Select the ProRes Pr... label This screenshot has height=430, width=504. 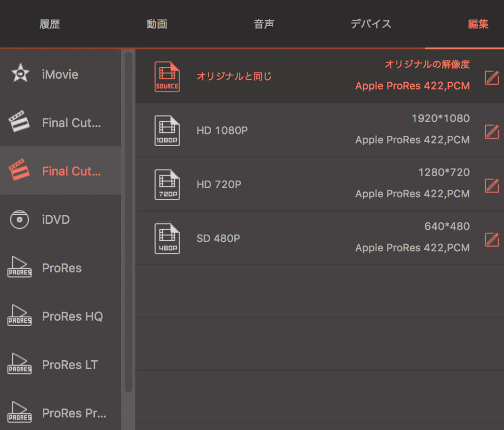click(74, 413)
